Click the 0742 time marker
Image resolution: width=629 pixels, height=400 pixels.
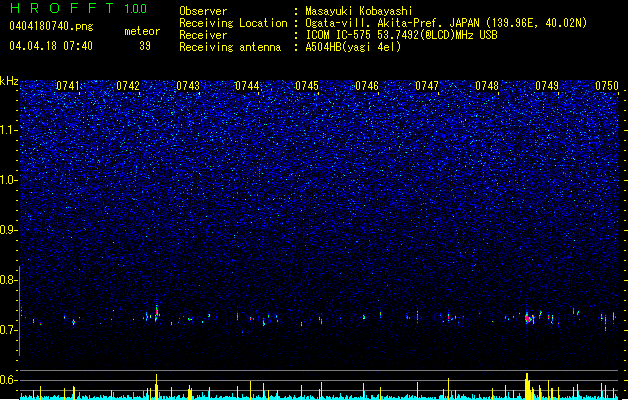pyautogui.click(x=128, y=86)
